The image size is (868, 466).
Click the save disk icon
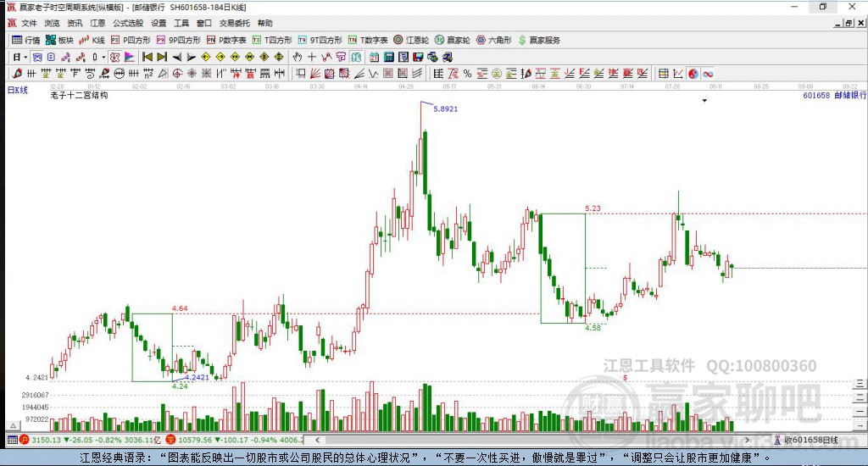(x=418, y=57)
